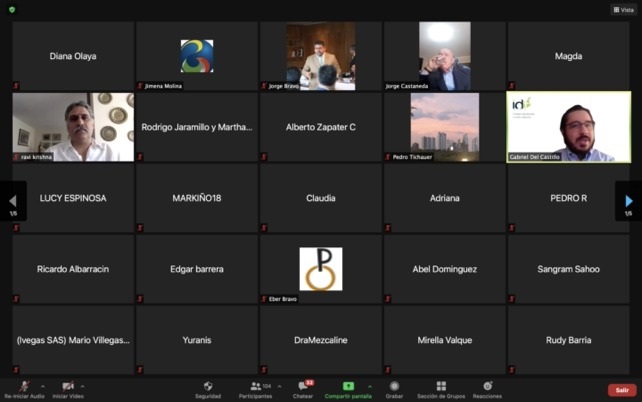Click Sangram Sahoo tile
The height and width of the screenshot is (402, 642).
[x=569, y=269]
